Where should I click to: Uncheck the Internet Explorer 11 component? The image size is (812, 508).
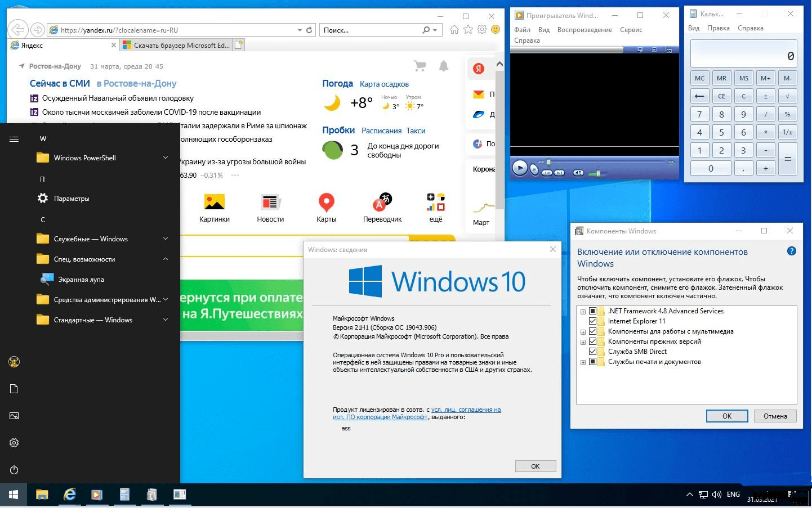592,321
